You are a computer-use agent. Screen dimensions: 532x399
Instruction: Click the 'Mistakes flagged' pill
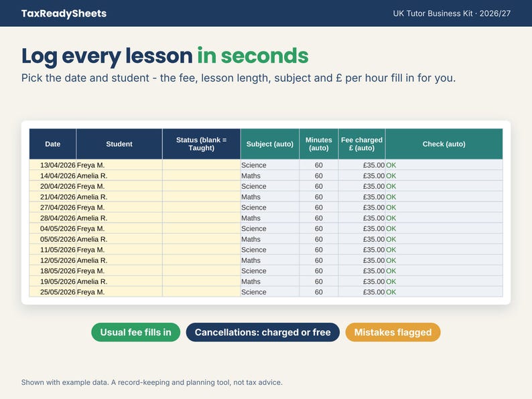[393, 332]
